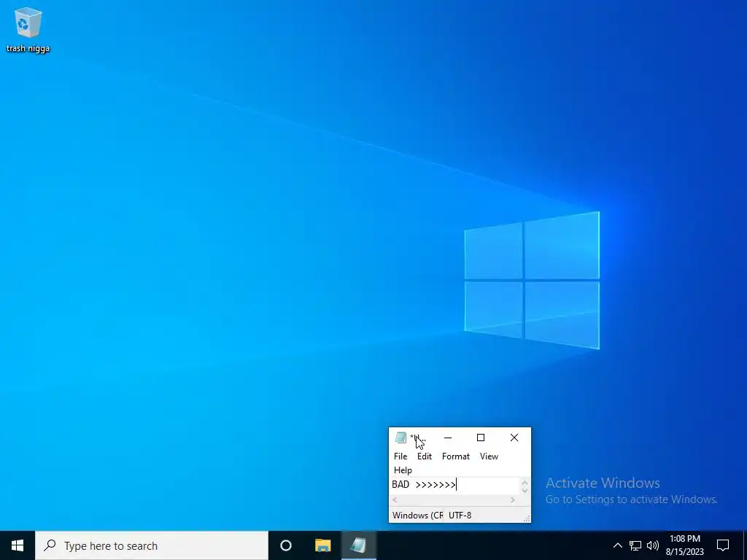Viewport: 747px width, 560px height.
Task: Open Cortana from the taskbar circle icon
Action: [286, 545]
